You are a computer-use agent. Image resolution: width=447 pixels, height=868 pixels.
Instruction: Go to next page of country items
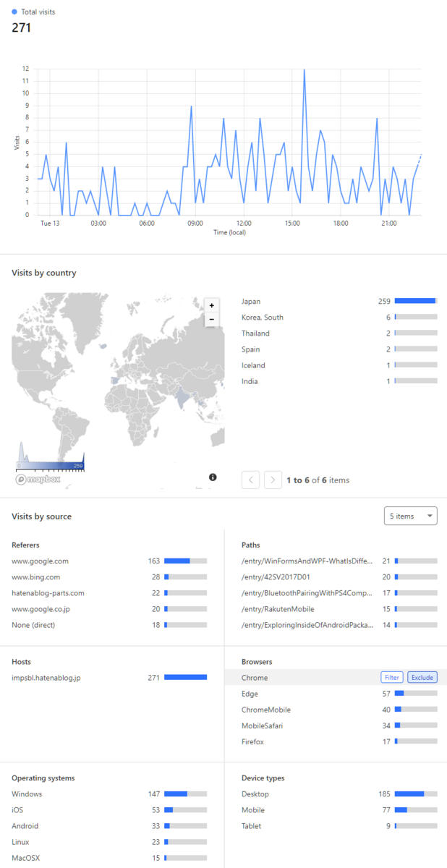(x=273, y=480)
